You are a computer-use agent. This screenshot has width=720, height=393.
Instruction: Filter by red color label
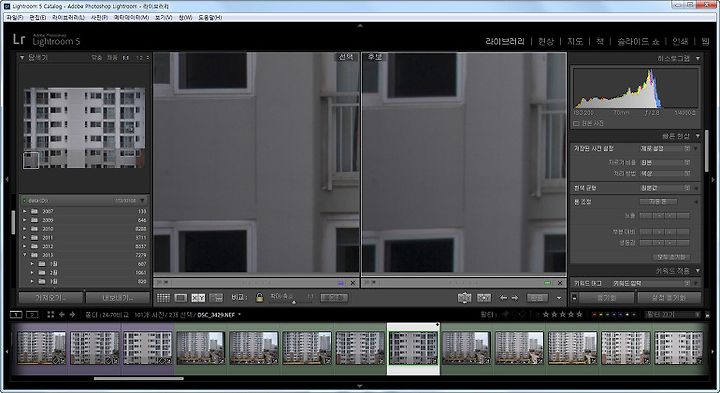click(595, 315)
